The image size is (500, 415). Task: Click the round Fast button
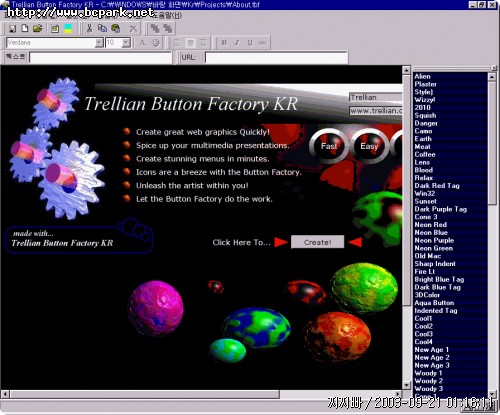329,146
